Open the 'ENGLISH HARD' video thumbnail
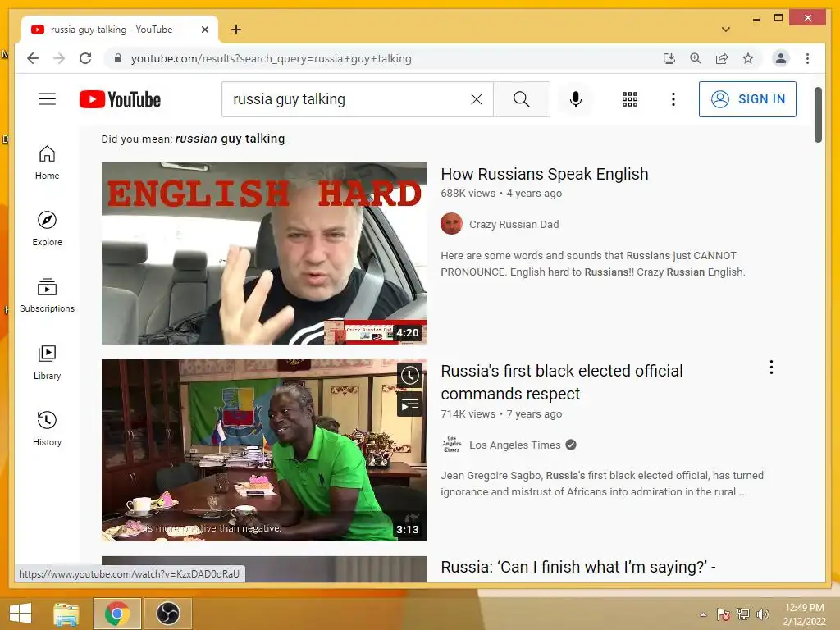This screenshot has height=630, width=840. coord(264,253)
